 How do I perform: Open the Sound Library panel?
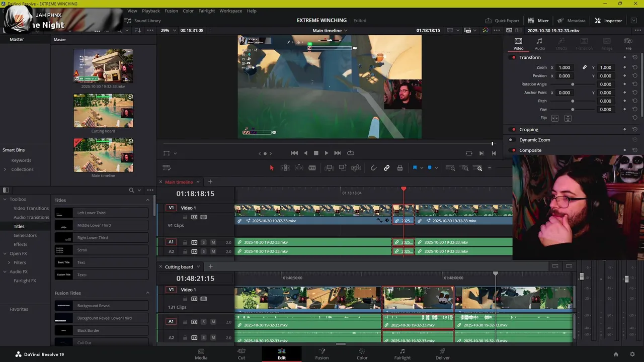[143, 21]
